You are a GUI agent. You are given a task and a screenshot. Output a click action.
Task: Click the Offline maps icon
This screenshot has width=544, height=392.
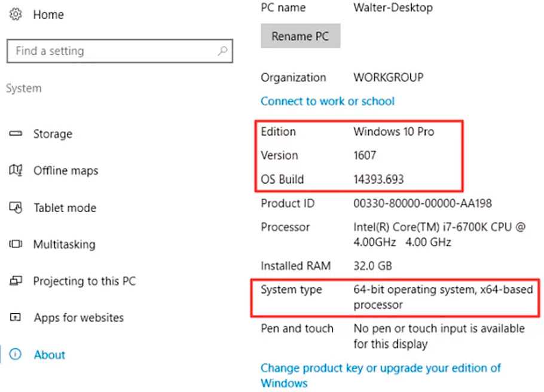16,171
